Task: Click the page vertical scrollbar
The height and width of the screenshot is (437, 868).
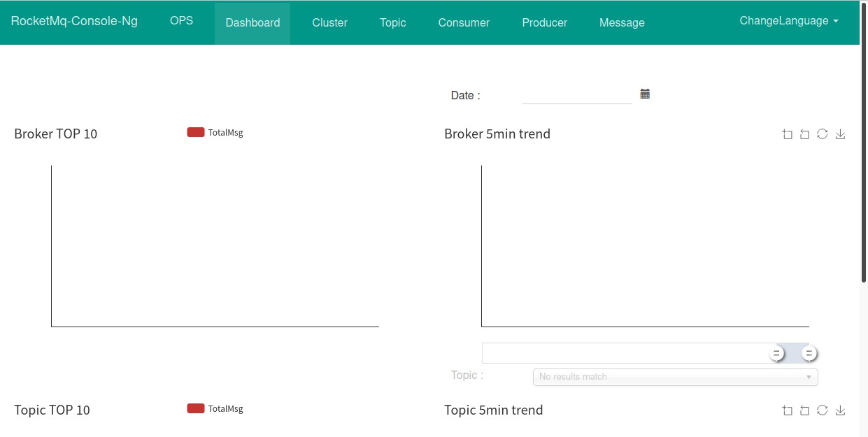Action: (x=864, y=141)
